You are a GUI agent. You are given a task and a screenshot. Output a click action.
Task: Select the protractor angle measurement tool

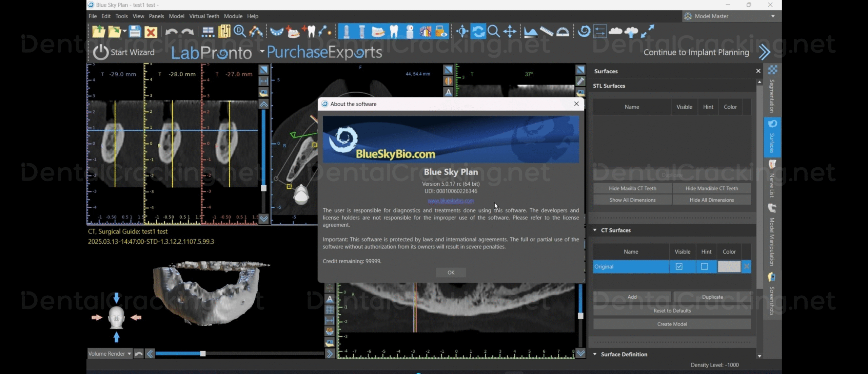(x=563, y=32)
